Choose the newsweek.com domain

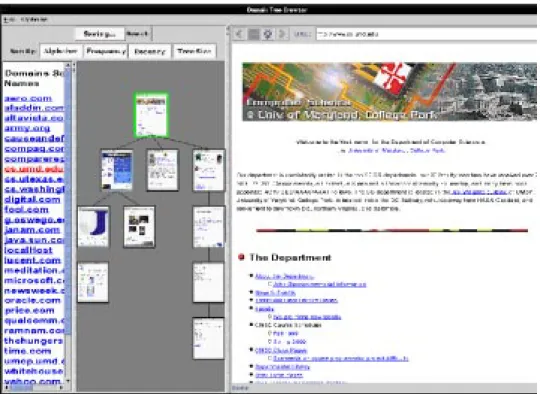pos(34,291)
